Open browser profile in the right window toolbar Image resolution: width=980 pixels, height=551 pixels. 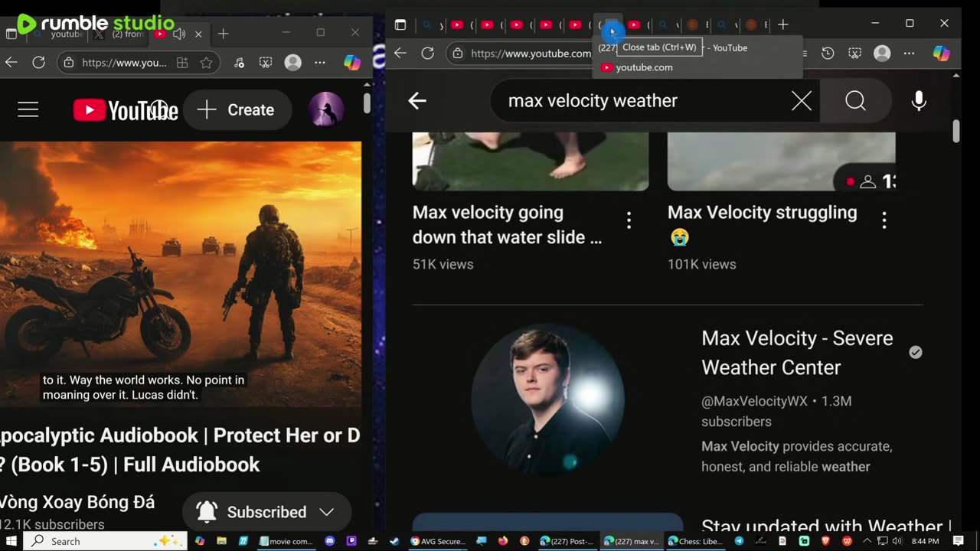882,53
